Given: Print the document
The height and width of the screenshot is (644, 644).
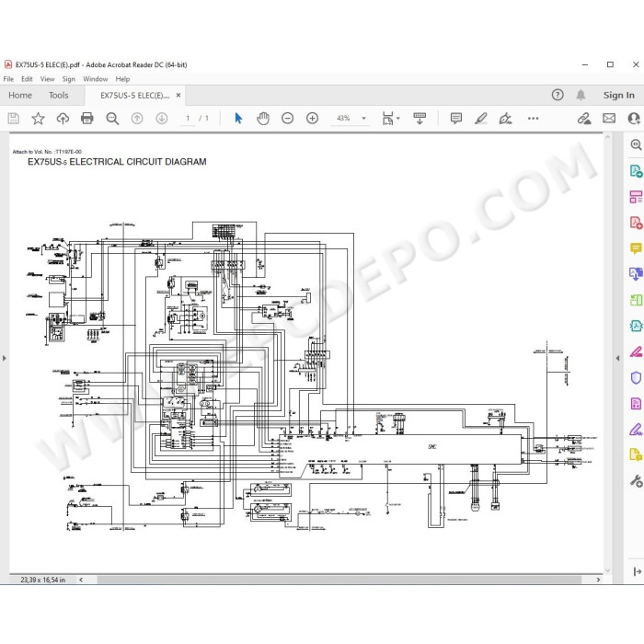Looking at the screenshot, I should [x=87, y=119].
